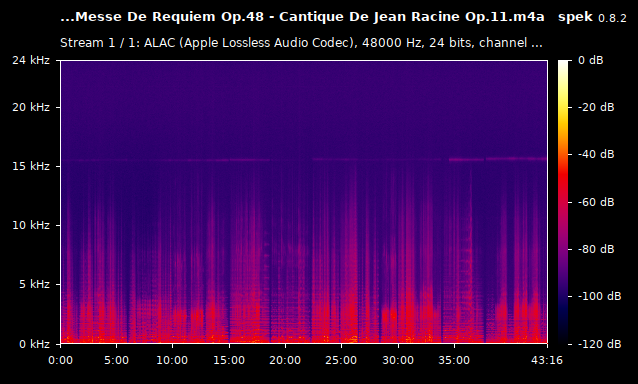The image size is (638, 384).
Task: Click the 30:00 time axis label
Action: (398, 360)
